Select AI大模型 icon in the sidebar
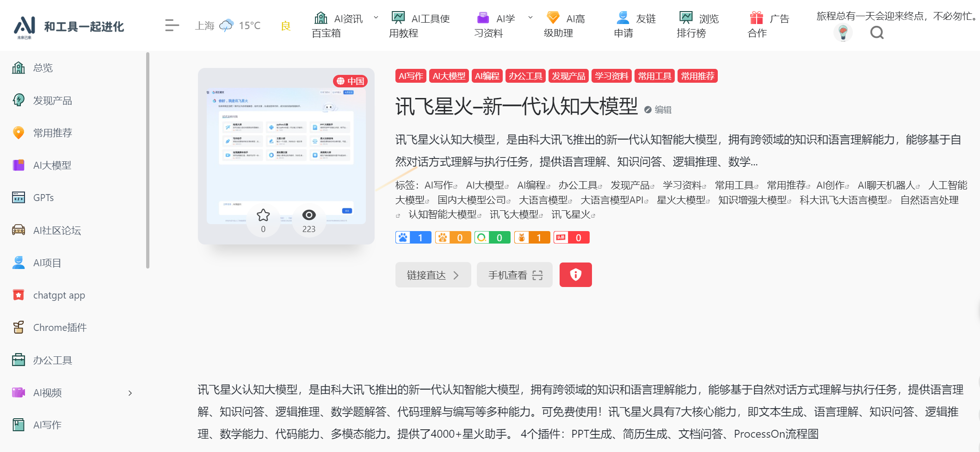 [18, 165]
